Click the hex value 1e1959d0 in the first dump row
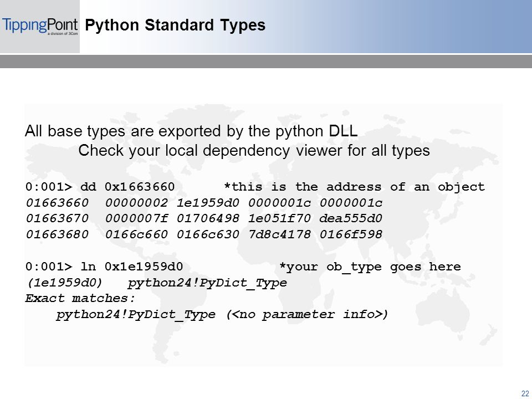532x399 pixels. coord(208,203)
